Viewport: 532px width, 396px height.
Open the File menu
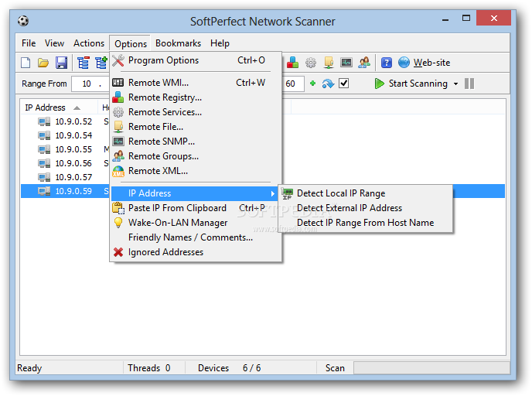coord(29,43)
